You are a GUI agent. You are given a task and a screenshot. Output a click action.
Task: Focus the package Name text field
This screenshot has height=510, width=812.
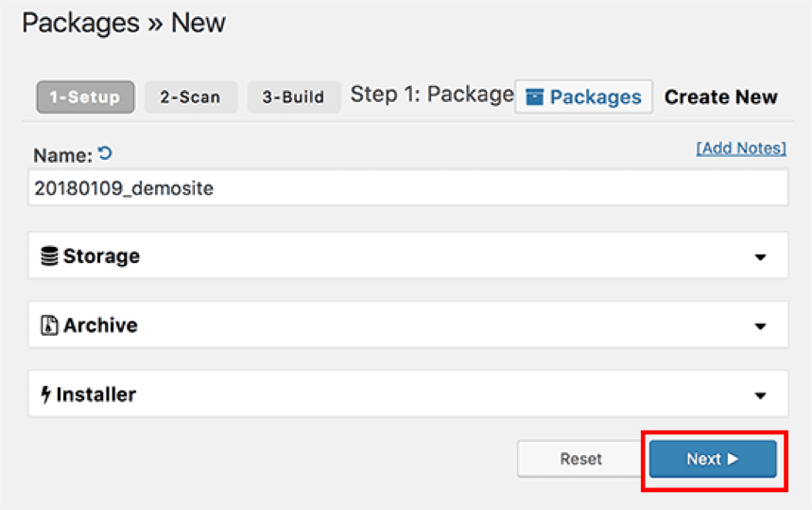[407, 188]
